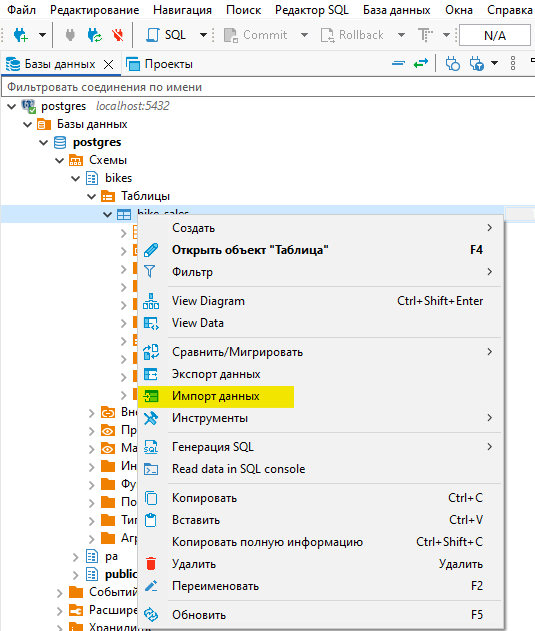Switch to the Проекты tab
This screenshot has width=535, height=631.
point(159,64)
